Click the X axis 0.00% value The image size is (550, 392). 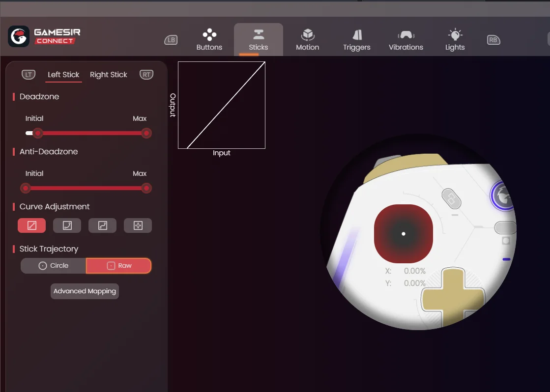415,271
